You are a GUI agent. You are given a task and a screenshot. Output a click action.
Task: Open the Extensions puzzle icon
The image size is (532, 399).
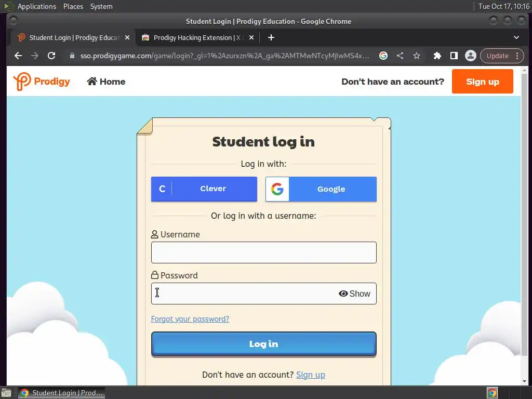pos(437,56)
